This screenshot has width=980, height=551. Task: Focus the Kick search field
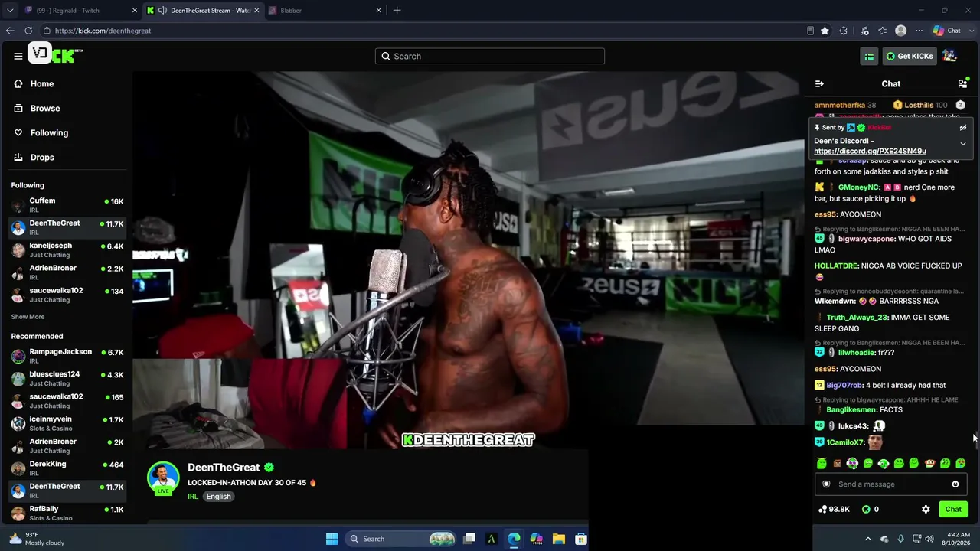point(490,56)
